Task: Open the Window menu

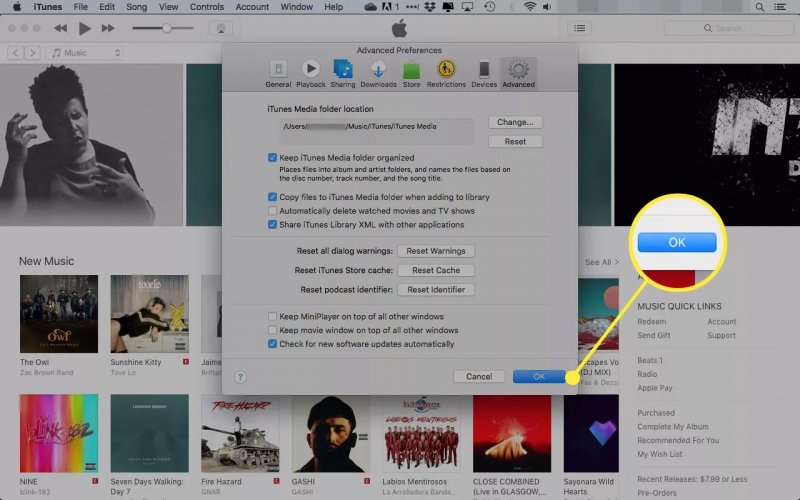Action: tap(296, 7)
